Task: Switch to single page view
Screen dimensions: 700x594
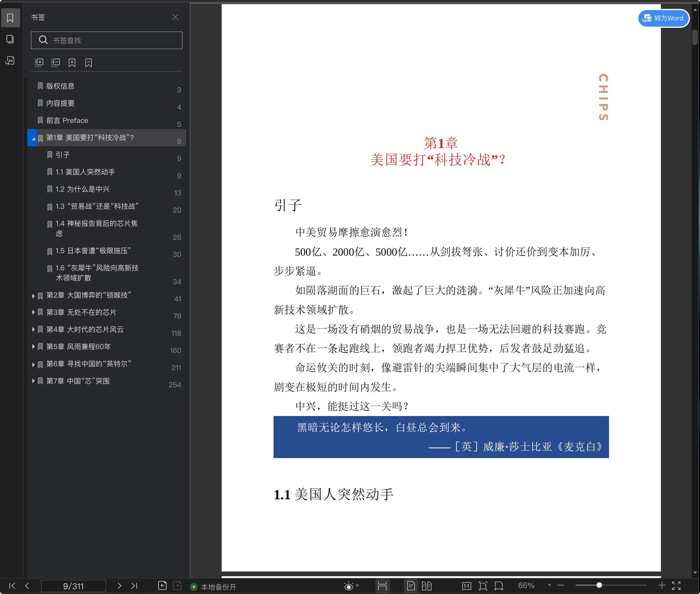Action: coord(411,586)
